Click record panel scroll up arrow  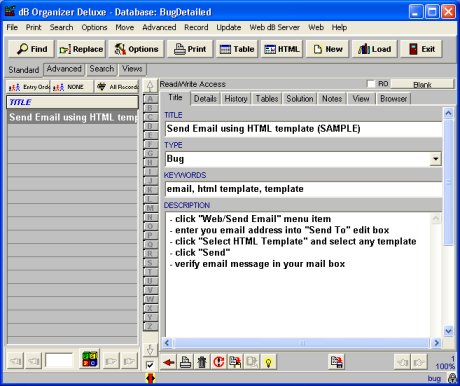[x=448, y=113]
